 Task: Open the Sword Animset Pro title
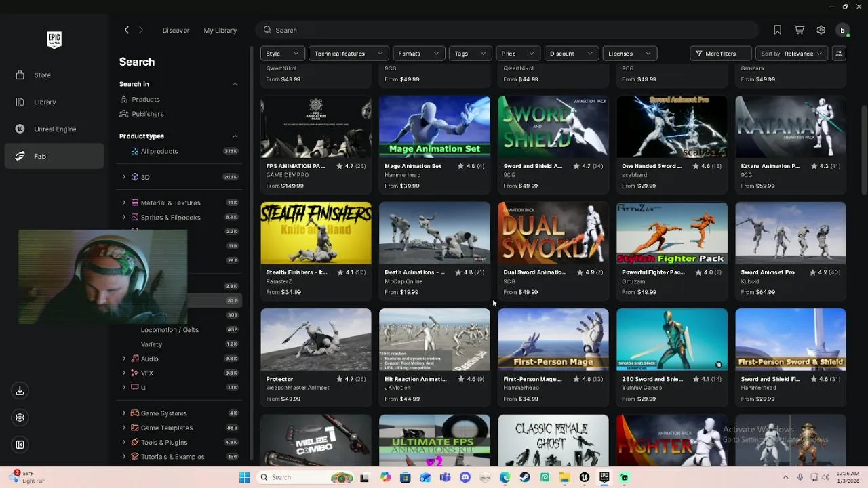click(768, 272)
